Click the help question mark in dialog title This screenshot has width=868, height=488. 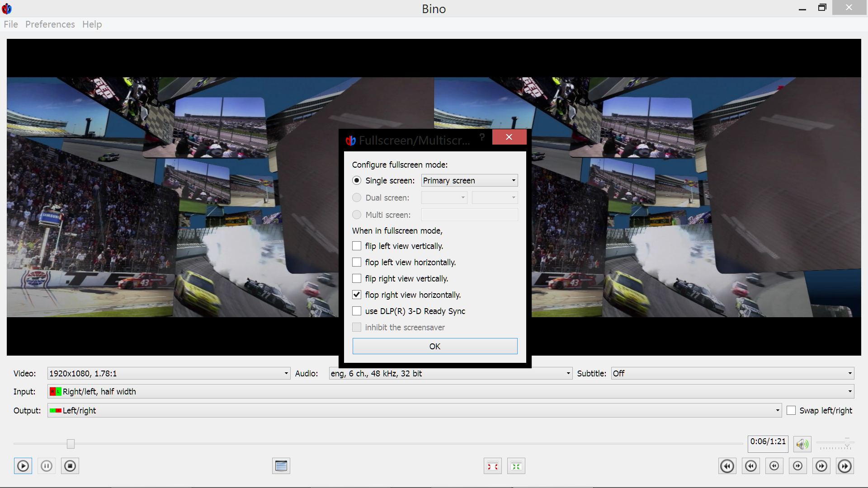(482, 137)
